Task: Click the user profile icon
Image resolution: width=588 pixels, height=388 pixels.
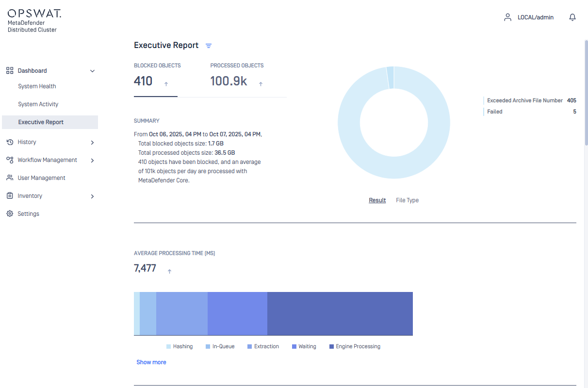Action: click(507, 17)
